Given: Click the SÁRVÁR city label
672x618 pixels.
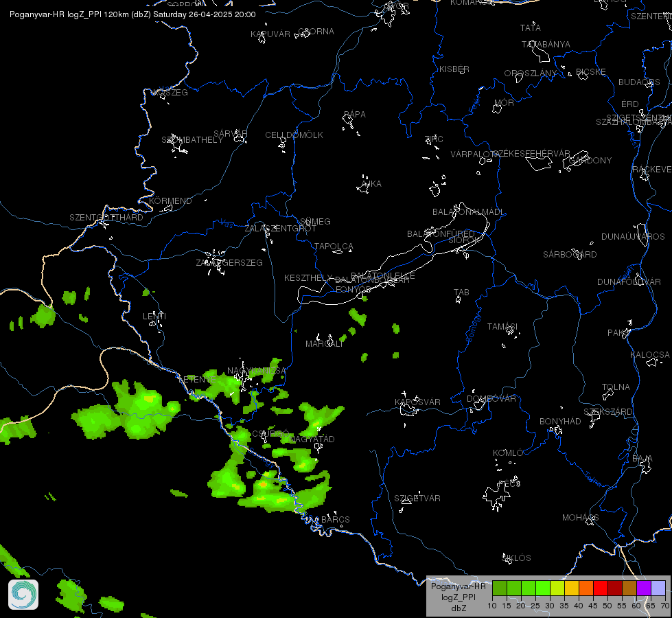Looking at the screenshot, I should (231, 134).
